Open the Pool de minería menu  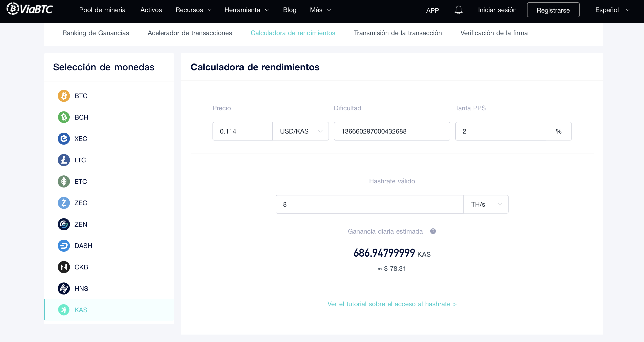(x=102, y=10)
